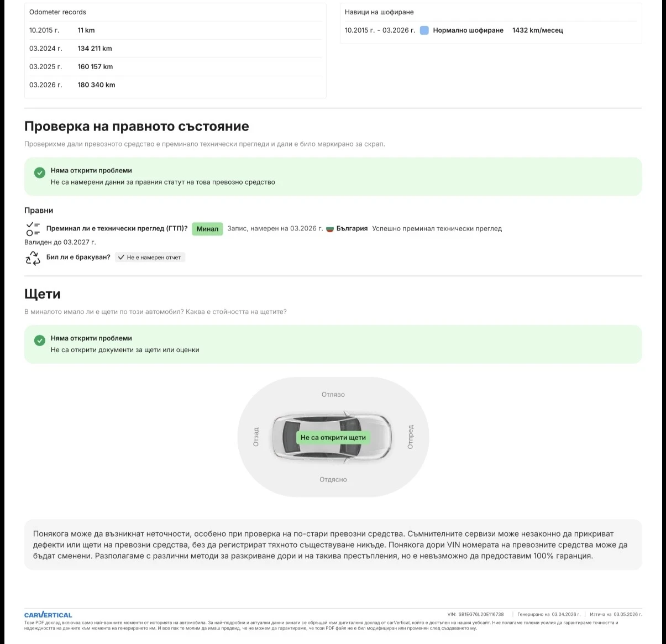Image resolution: width=666 pixels, height=644 pixels.
Task: Click the green 'Минал' status badge
Action: click(x=207, y=229)
